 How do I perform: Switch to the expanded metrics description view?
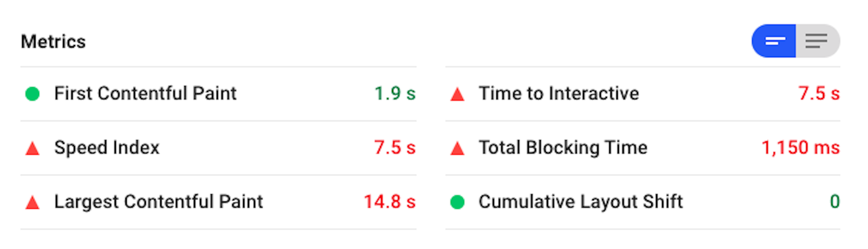817,41
